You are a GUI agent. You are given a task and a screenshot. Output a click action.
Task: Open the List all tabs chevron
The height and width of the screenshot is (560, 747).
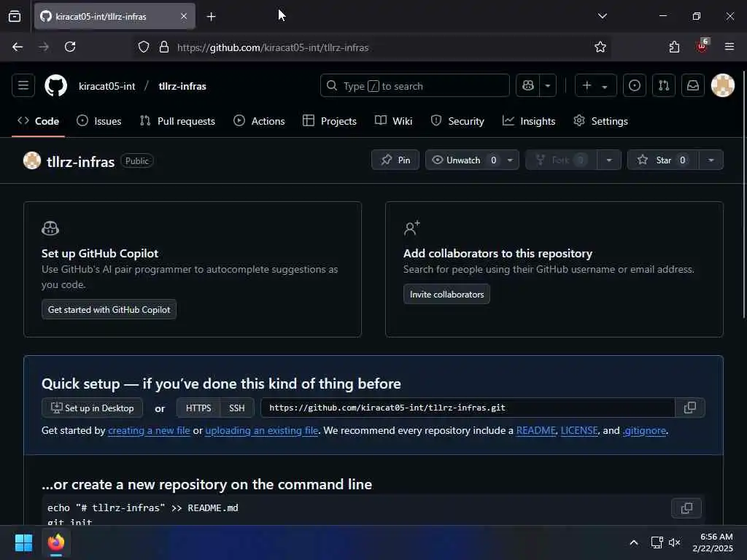pos(602,16)
